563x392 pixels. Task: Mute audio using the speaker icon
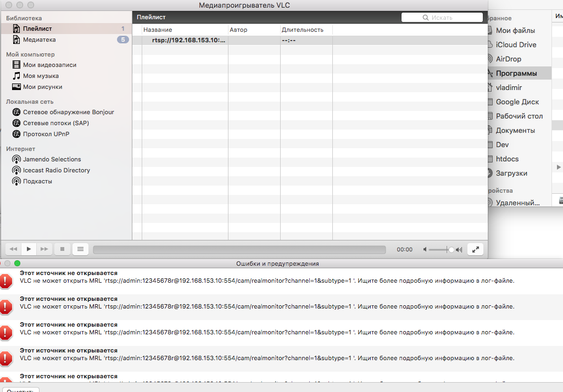tap(425, 250)
